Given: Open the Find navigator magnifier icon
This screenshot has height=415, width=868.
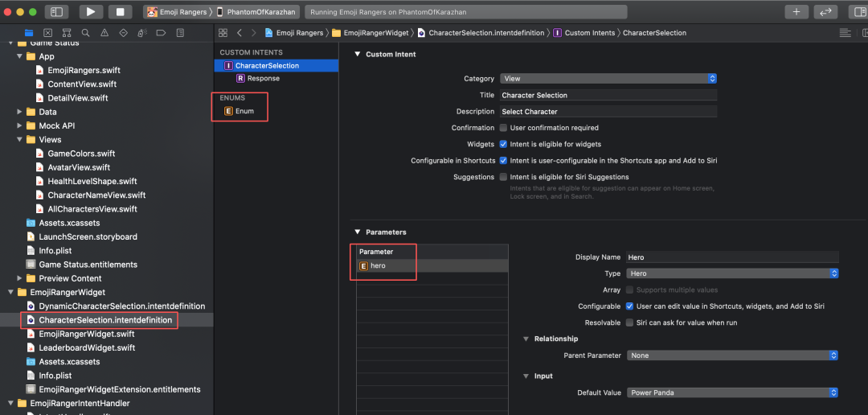Looking at the screenshot, I should [85, 33].
